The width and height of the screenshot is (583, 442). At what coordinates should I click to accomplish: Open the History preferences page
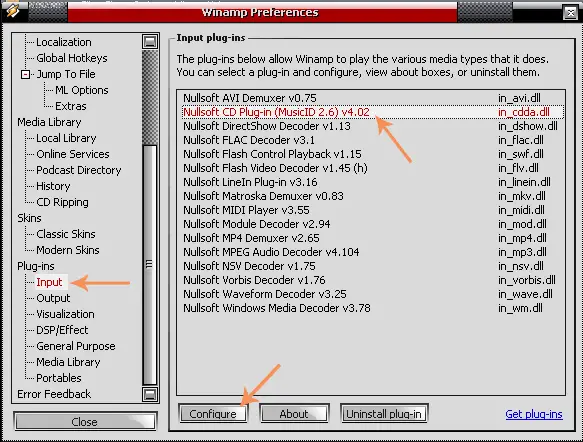[53, 186]
